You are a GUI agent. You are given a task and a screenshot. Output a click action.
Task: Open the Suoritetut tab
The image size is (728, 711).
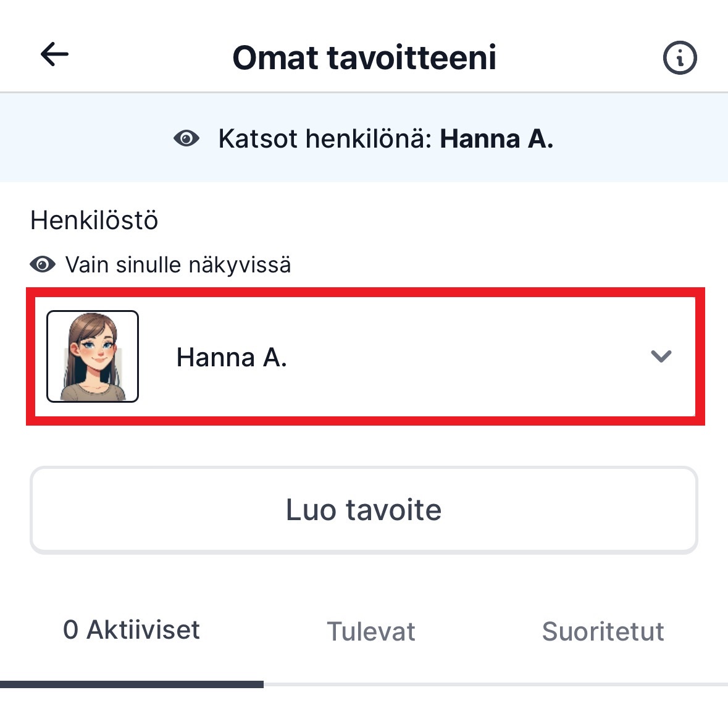pos(603,631)
